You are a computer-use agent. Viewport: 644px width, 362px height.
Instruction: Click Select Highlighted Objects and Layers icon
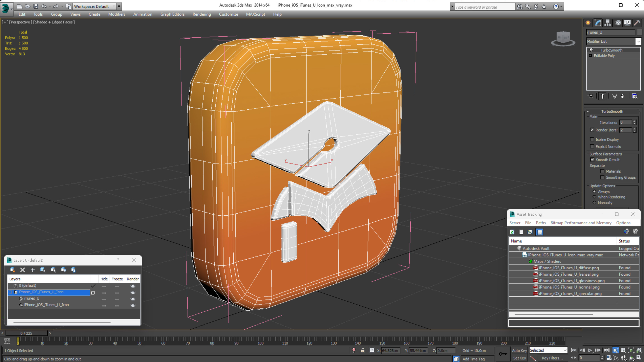tap(43, 270)
